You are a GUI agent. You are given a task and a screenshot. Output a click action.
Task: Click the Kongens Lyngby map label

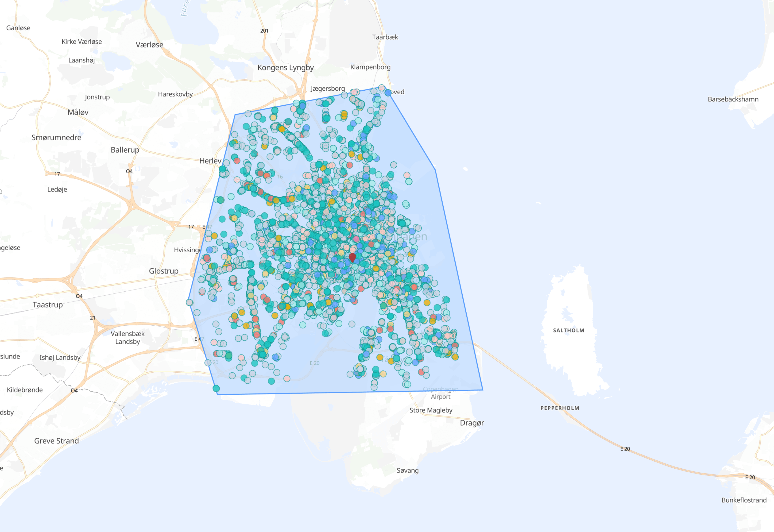[285, 68]
